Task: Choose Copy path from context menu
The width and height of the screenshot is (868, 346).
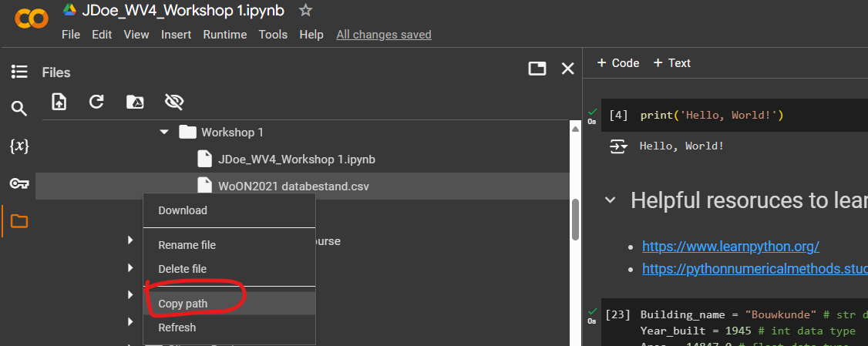Action: pyautogui.click(x=183, y=304)
